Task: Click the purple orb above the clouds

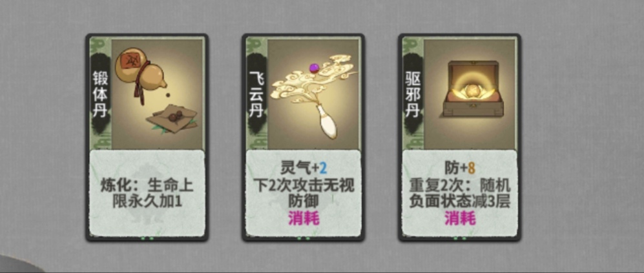Action: [x=315, y=66]
